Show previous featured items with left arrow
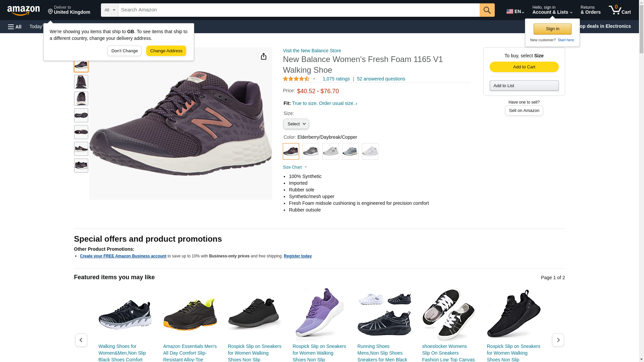The image size is (644, 362). pos(81,340)
